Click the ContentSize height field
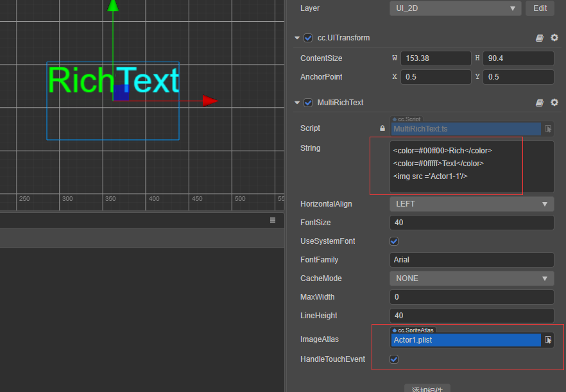The height and width of the screenshot is (392, 566). 519,58
